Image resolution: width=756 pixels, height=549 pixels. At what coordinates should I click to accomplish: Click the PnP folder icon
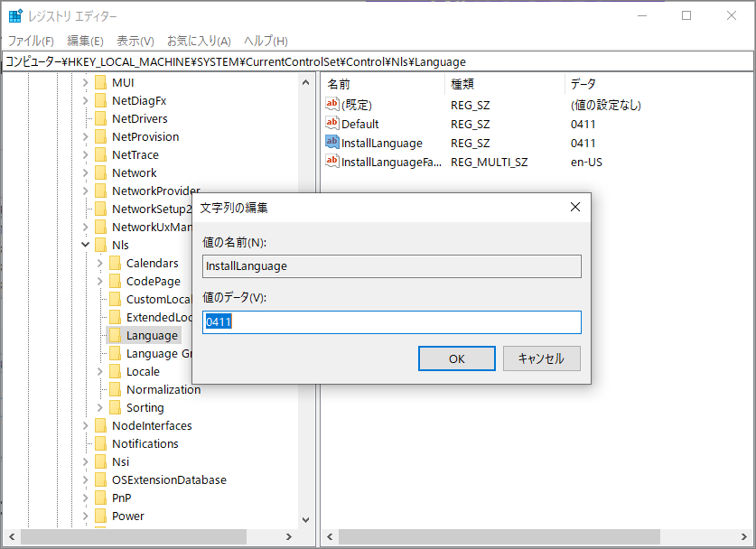point(101,498)
